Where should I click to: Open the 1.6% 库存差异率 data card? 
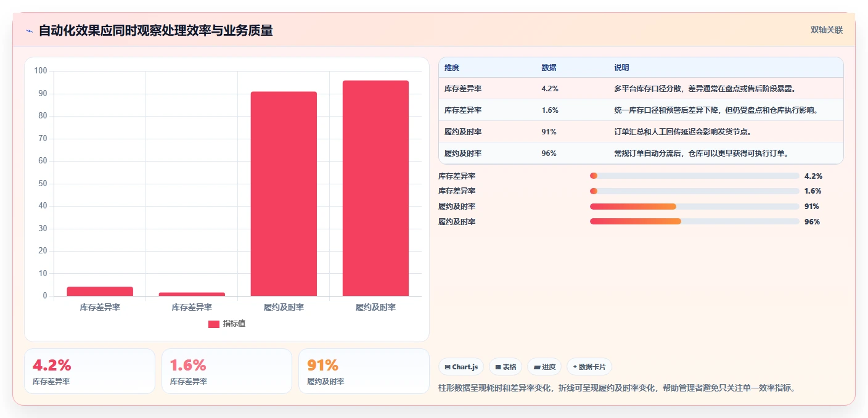227,371
